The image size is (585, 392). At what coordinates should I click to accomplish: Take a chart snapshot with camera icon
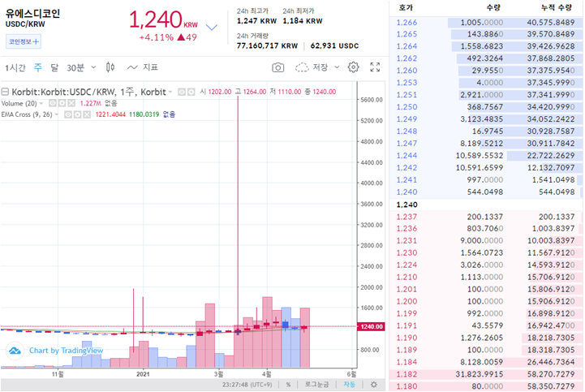coord(277,67)
